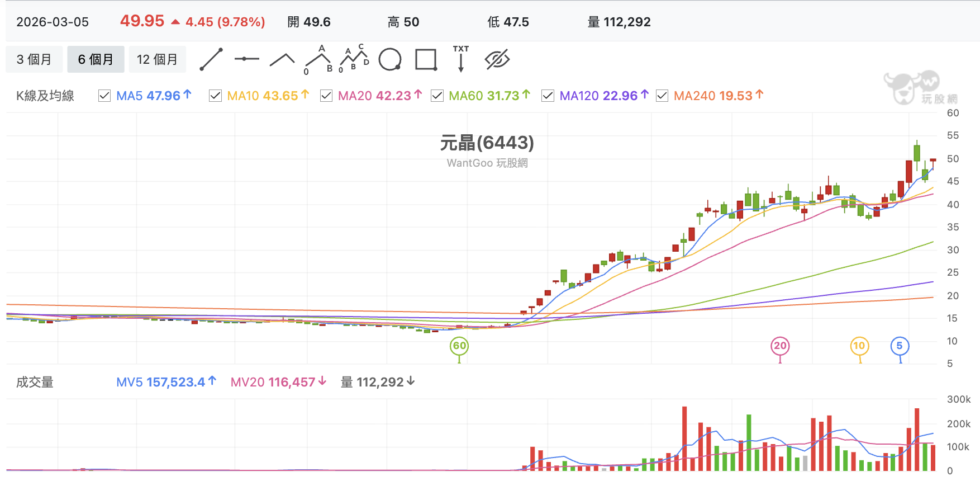This screenshot has height=481, width=980.
Task: Uncheck the MA20 moving average checkbox
Action: tap(326, 96)
